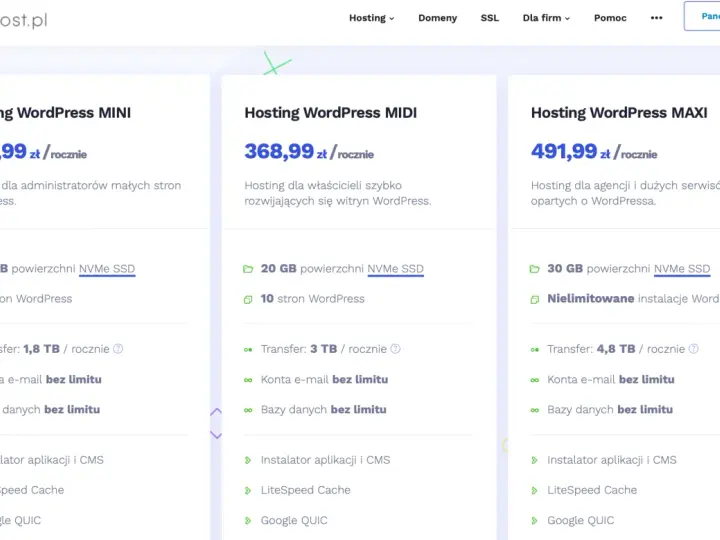720x540 pixels.
Task: Select 20 GB powierzchni text
Action: 312,269
